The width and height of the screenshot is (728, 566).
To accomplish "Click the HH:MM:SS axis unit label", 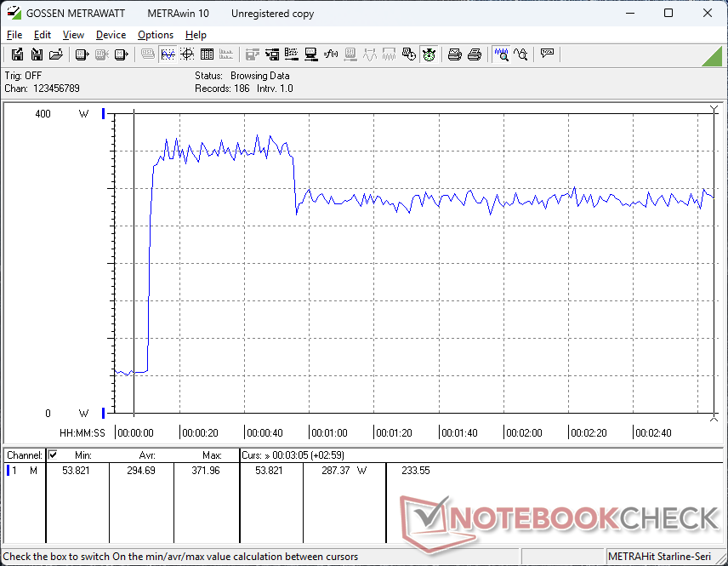I will (x=82, y=432).
